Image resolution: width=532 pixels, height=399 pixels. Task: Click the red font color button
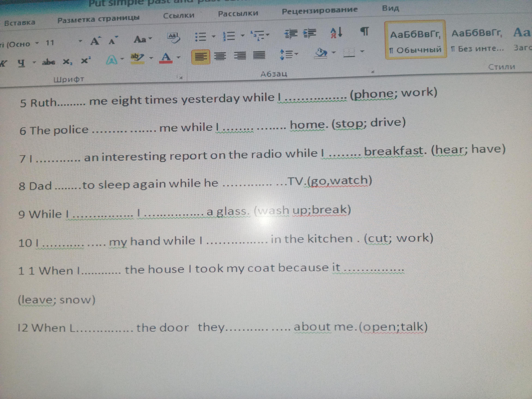(x=166, y=58)
